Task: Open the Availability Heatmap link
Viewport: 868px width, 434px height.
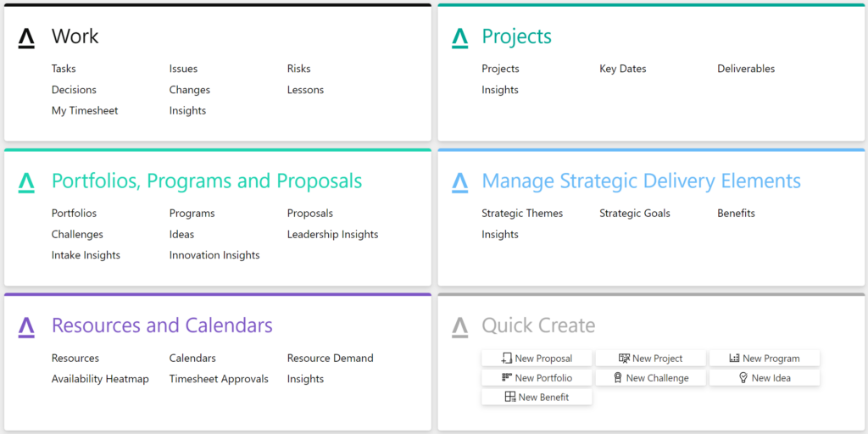Action: (100, 379)
